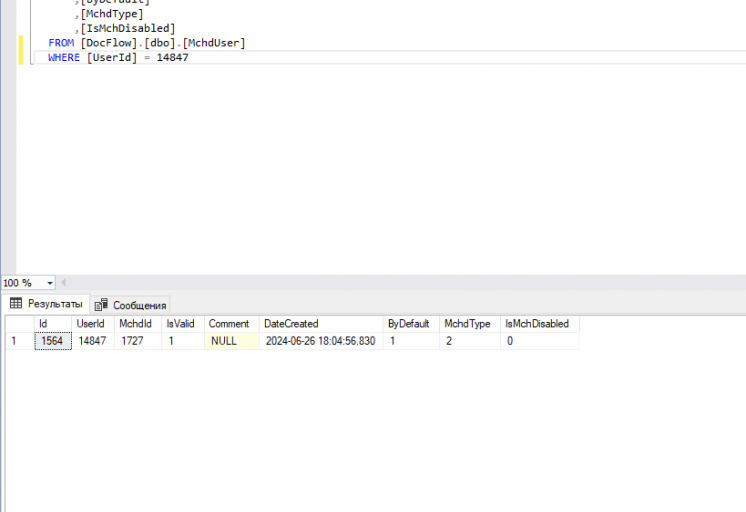Select the UserId column header

coord(93,324)
